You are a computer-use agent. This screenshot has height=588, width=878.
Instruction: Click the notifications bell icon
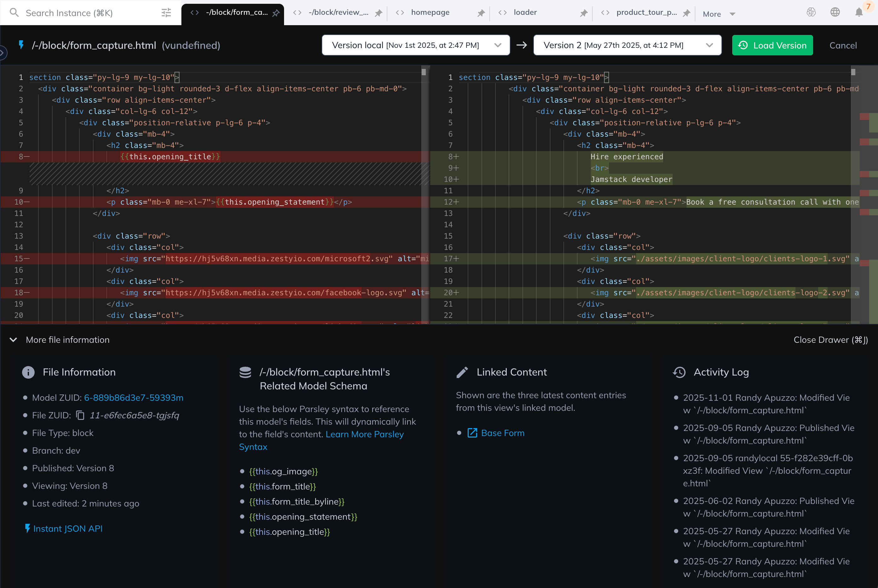point(859,12)
